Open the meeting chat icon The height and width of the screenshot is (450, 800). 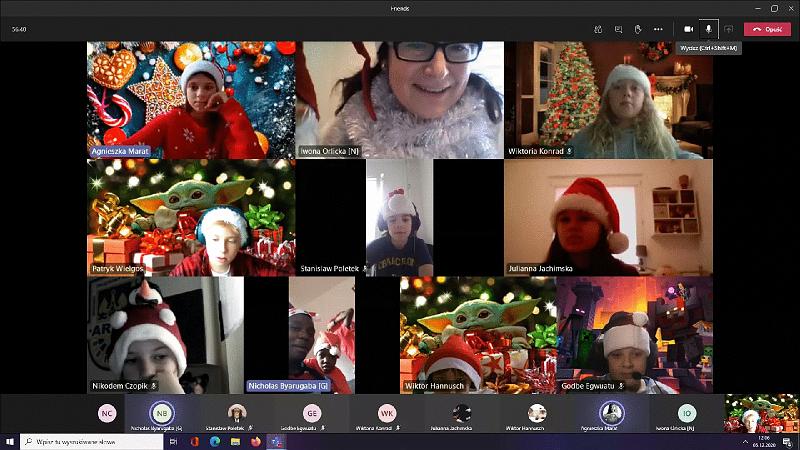pyautogui.click(x=618, y=30)
